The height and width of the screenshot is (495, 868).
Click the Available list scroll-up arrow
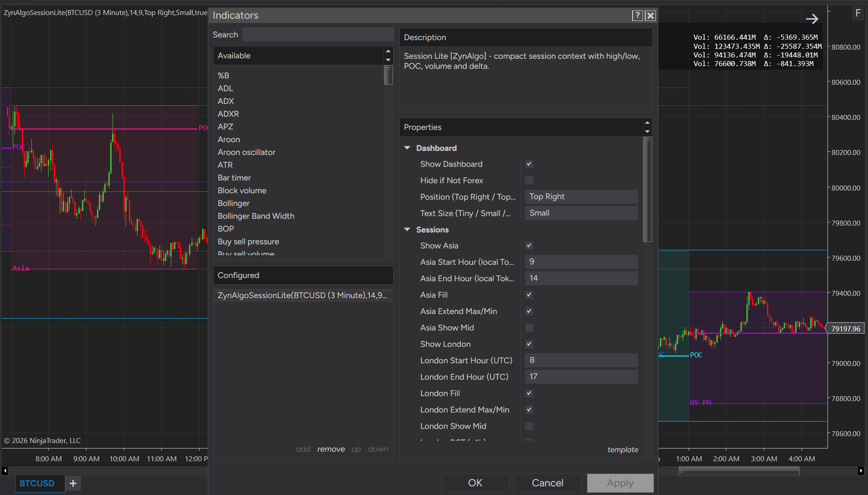(x=388, y=51)
